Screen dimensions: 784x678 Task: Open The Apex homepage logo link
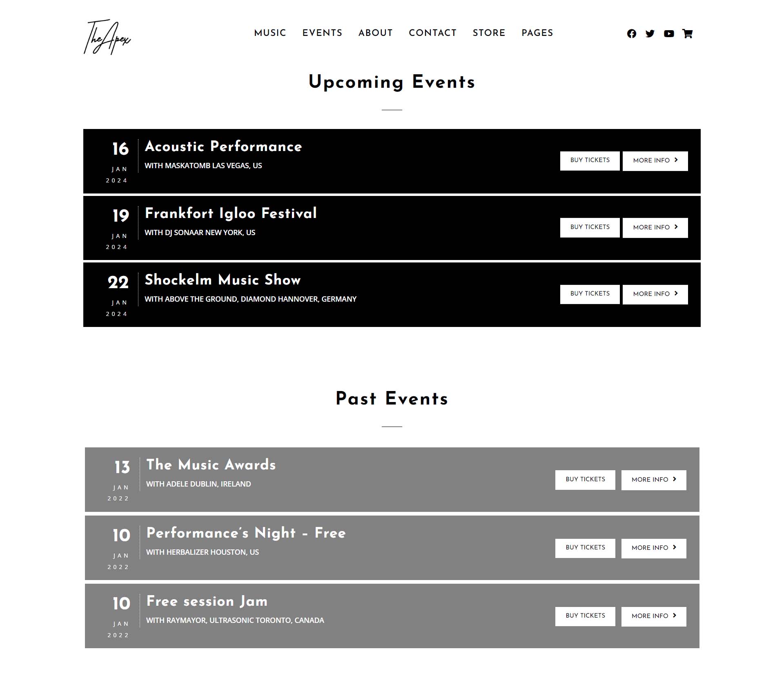pos(107,37)
